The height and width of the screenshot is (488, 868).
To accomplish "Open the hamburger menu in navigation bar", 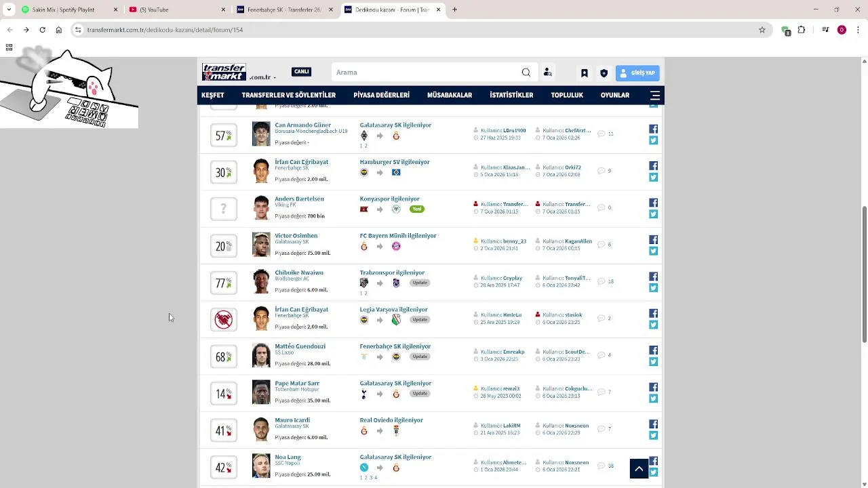I will 654,96.
